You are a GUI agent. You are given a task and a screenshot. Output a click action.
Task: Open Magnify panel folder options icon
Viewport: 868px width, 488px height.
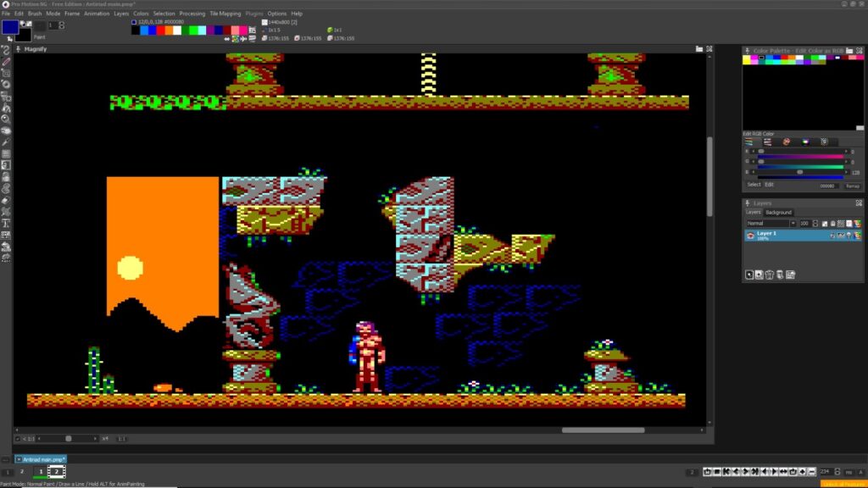(699, 48)
